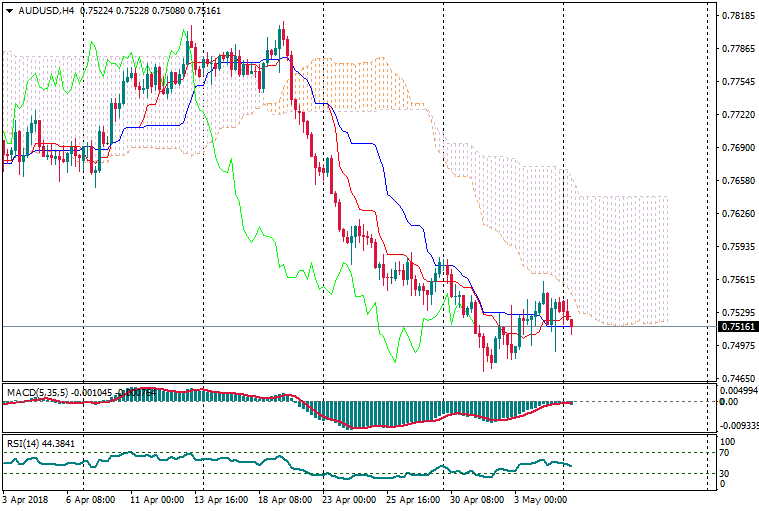This screenshot has height=511, width=759.
Task: Click the 3 Apr 2018 date label
Action: 27,498
